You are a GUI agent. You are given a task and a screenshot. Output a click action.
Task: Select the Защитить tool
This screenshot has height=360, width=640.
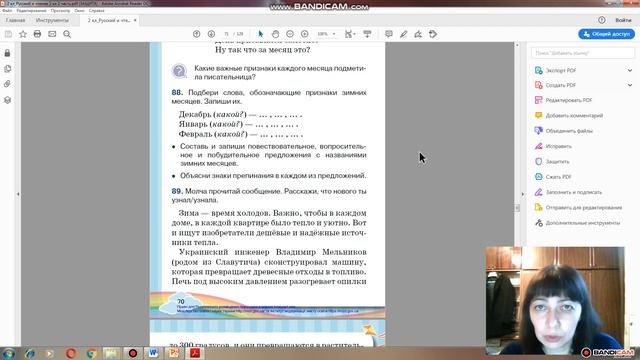pos(557,162)
